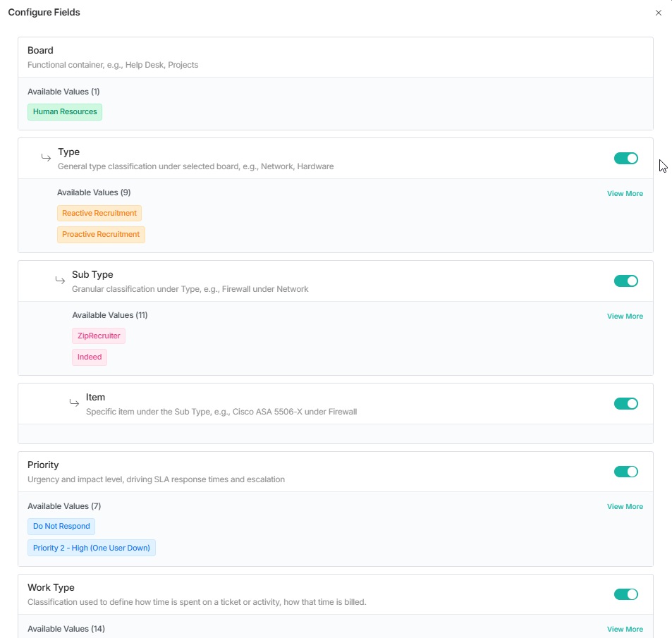Click the View More link under Type
Image resolution: width=672 pixels, height=638 pixels.
[x=625, y=193]
